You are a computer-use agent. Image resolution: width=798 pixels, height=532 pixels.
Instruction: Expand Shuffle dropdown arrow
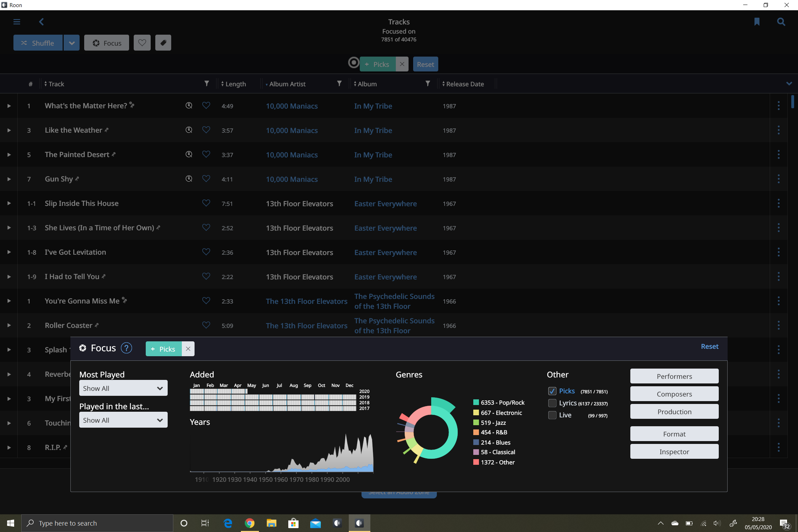[72, 43]
